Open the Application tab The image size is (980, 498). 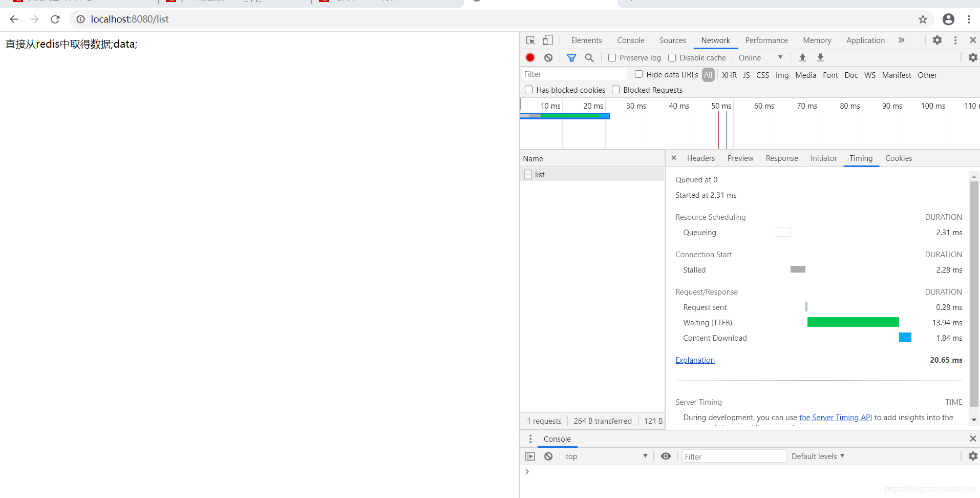pos(865,40)
